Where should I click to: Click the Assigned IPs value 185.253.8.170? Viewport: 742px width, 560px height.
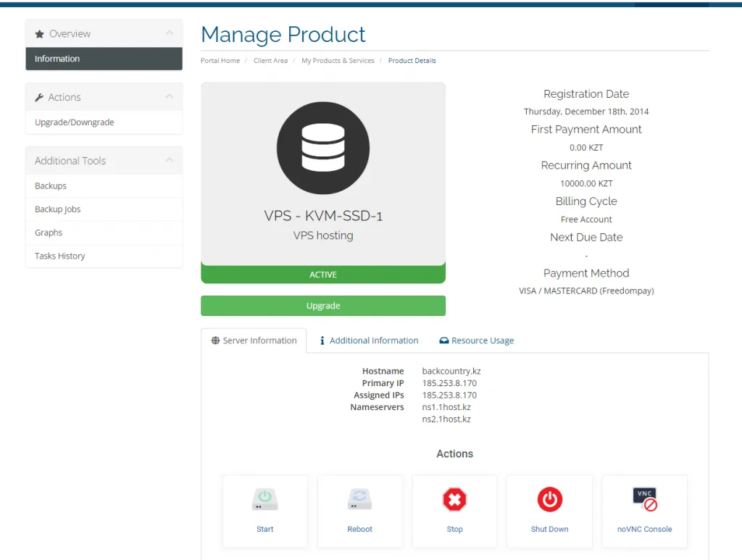(x=449, y=395)
